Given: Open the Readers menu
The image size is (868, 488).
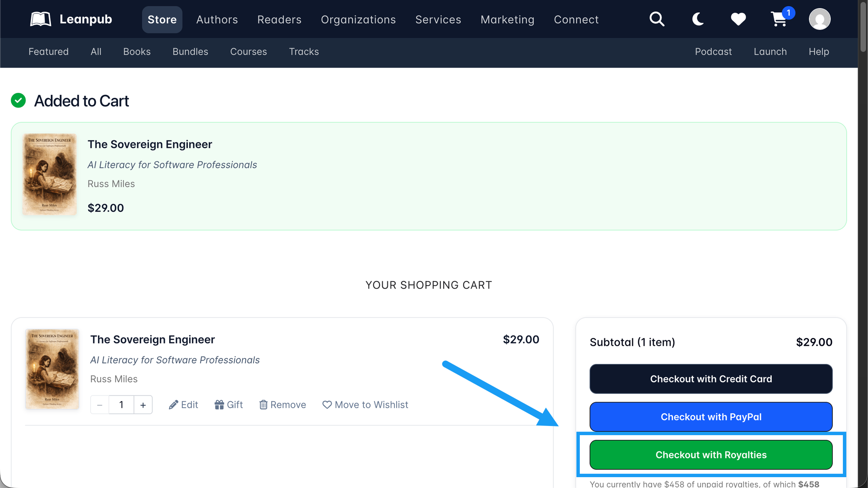Looking at the screenshot, I should click(x=279, y=20).
